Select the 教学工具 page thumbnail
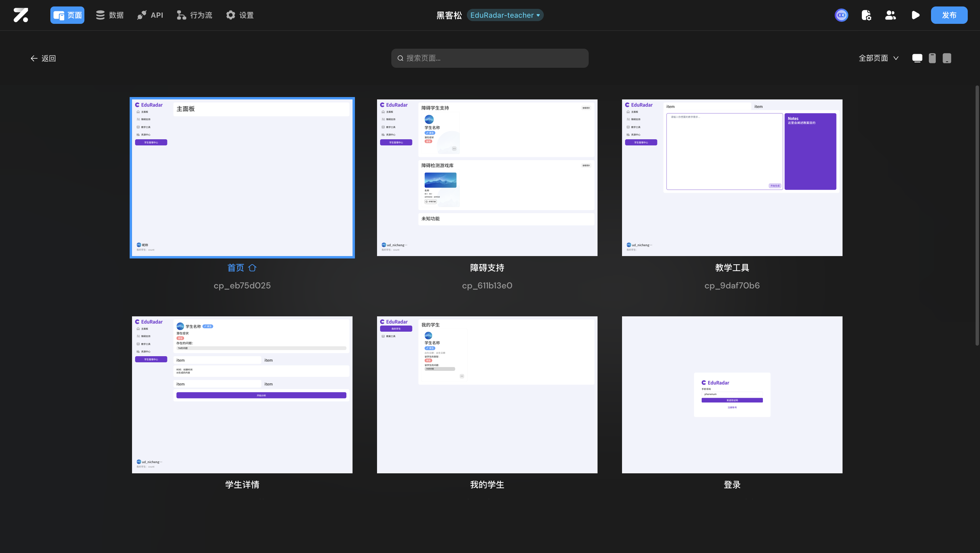980x553 pixels. [732, 178]
